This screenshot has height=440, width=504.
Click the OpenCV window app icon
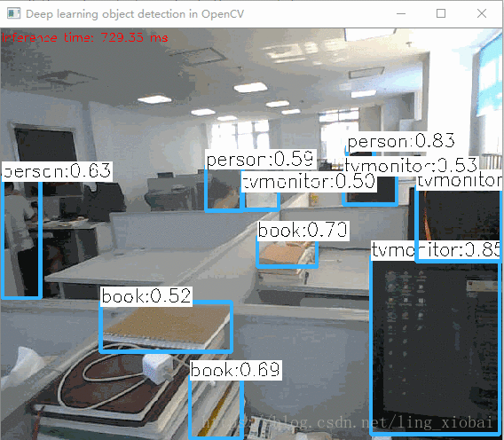pyautogui.click(x=13, y=13)
